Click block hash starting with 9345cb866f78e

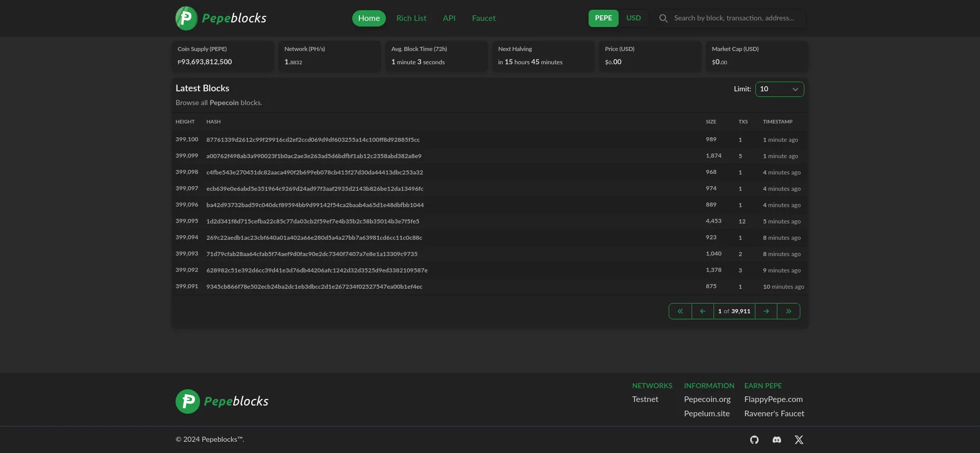[x=314, y=287]
